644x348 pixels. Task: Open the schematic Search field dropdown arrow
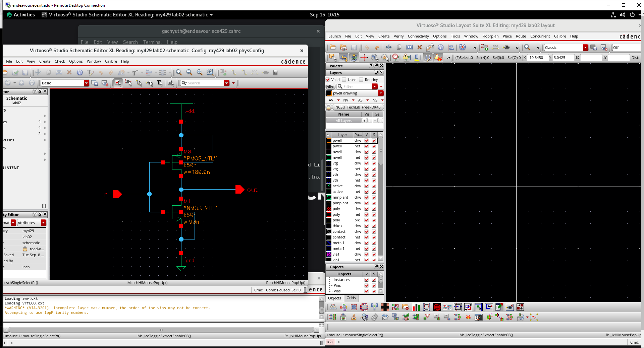(227, 83)
